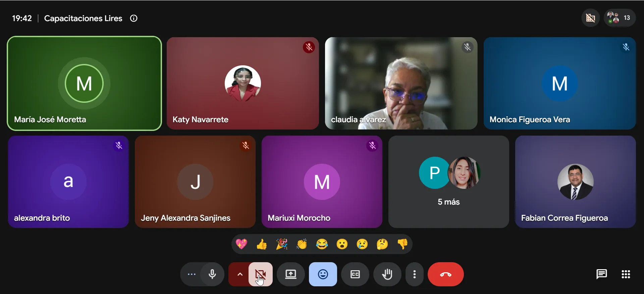Select alexandra brito's tile
This screenshot has width=644, height=294.
pyautogui.click(x=68, y=182)
